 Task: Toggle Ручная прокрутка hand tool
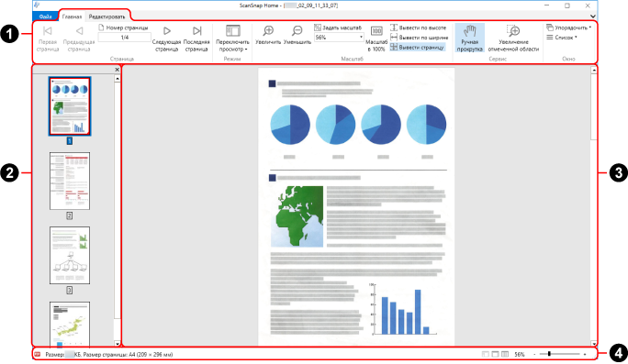coord(469,38)
